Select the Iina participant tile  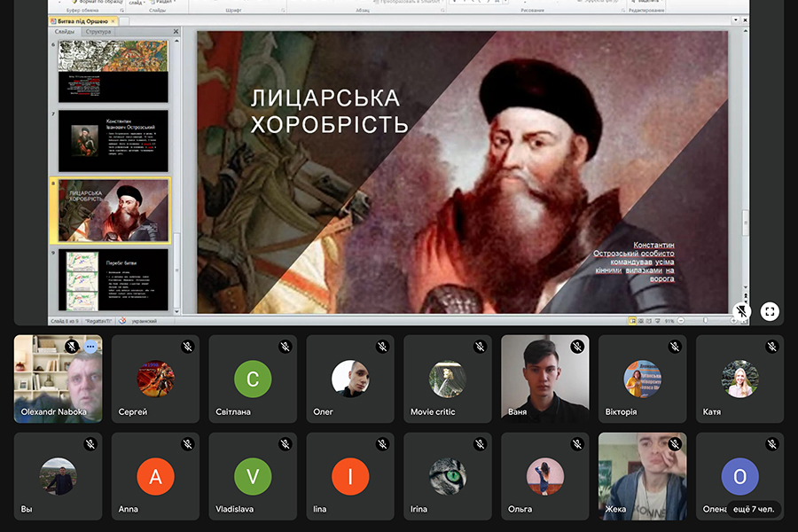(x=350, y=476)
